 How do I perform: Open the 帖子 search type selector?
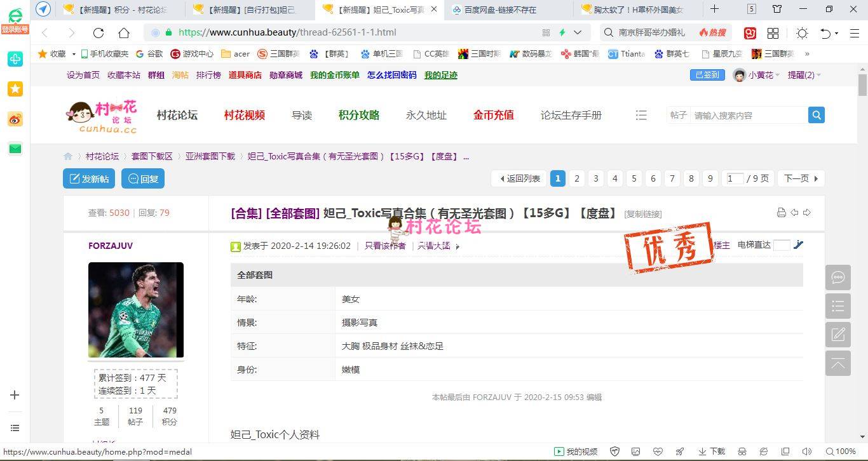click(x=679, y=115)
